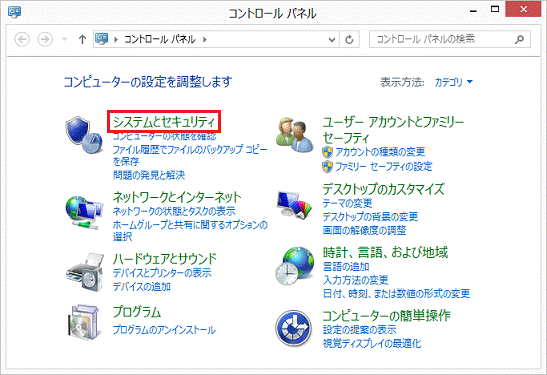Click the Ease of Access icon
The height and width of the screenshot is (375, 547).
click(293, 328)
